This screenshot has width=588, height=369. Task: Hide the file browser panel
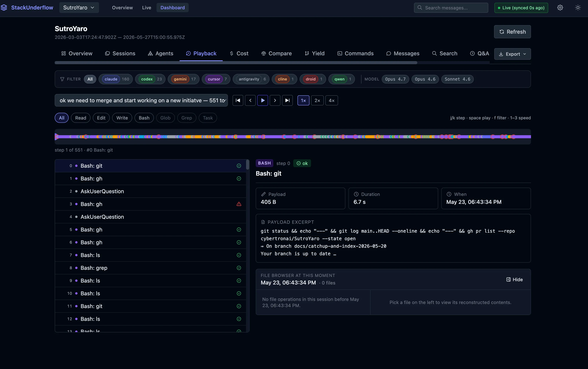(515, 279)
